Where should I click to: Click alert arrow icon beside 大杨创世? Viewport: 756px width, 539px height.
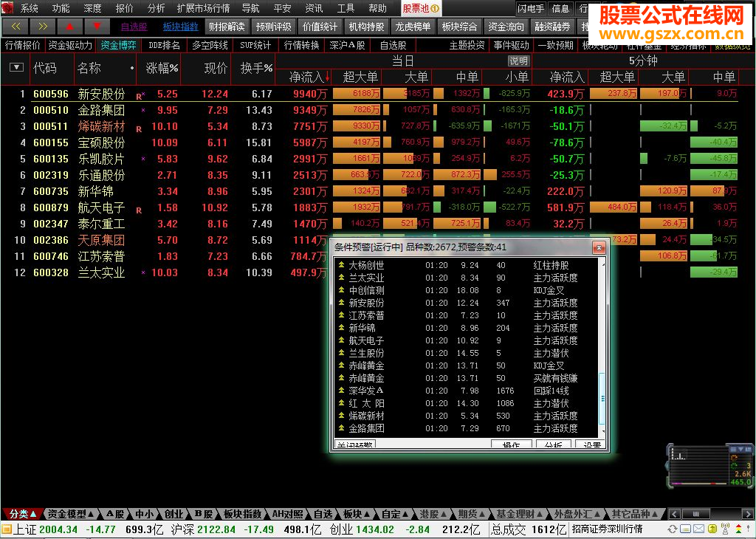click(x=341, y=265)
